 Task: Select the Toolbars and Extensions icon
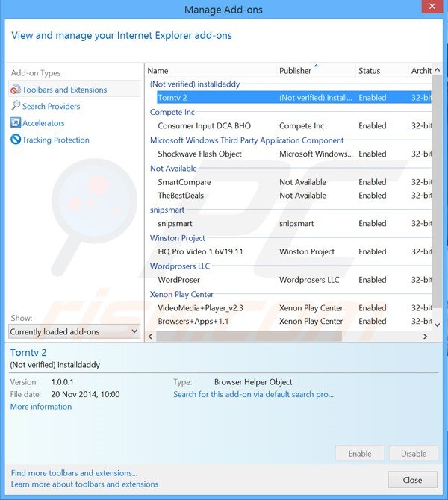(x=16, y=90)
